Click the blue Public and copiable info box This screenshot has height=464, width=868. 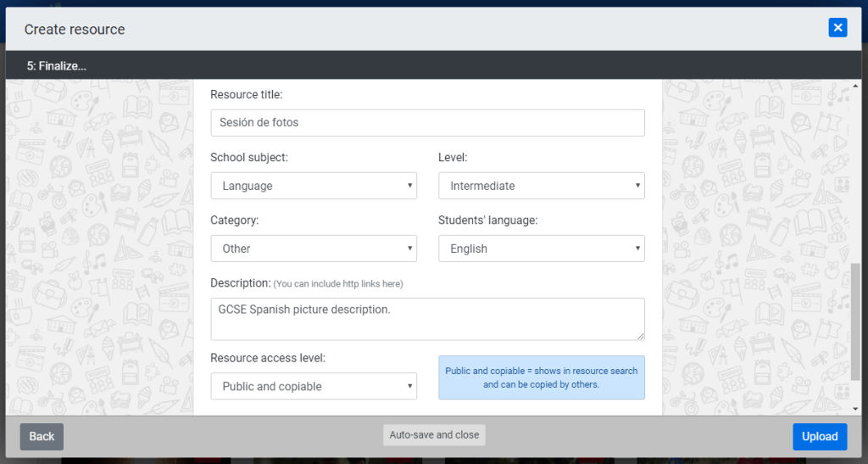541,377
